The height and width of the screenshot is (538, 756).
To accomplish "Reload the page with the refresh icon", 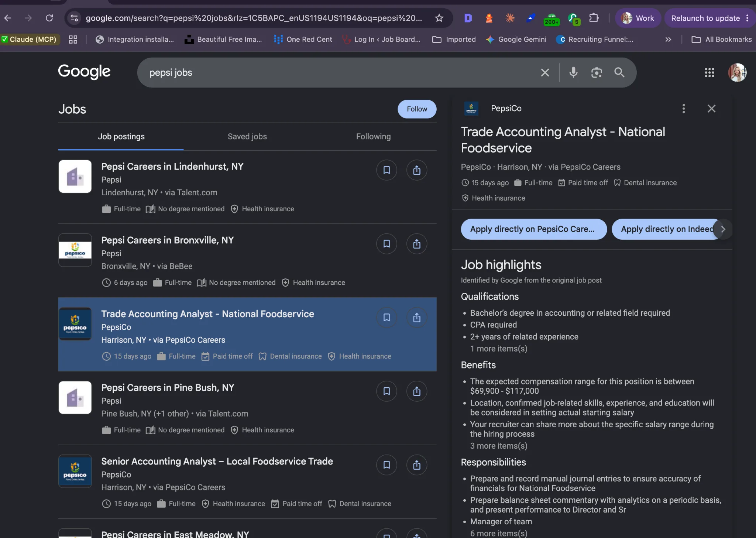I will click(49, 18).
